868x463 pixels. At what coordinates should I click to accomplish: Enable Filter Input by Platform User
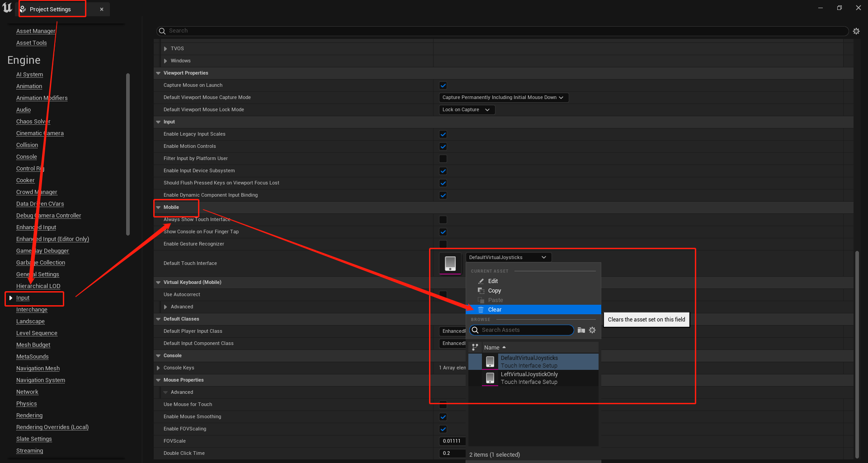pyautogui.click(x=443, y=159)
